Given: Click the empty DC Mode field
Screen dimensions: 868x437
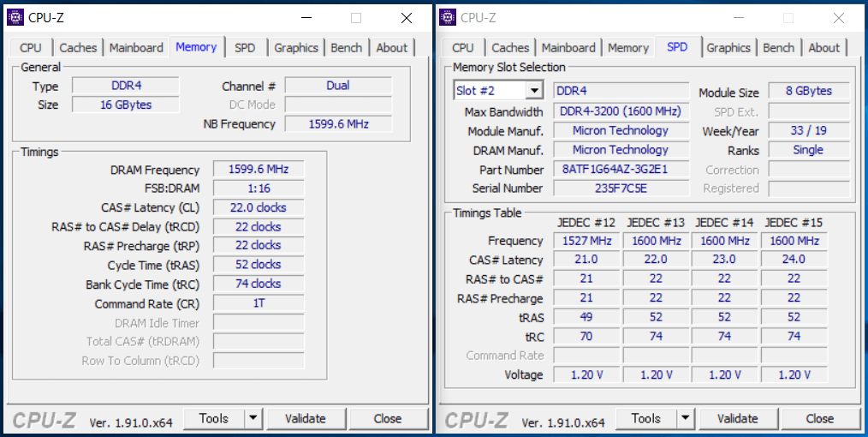Looking at the screenshot, I should pyautogui.click(x=338, y=105).
